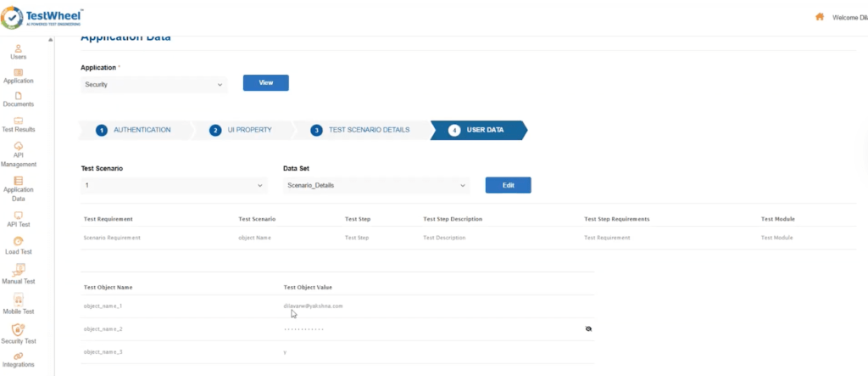Open Test Results section
Screen dimensions: 868x376
19,122
